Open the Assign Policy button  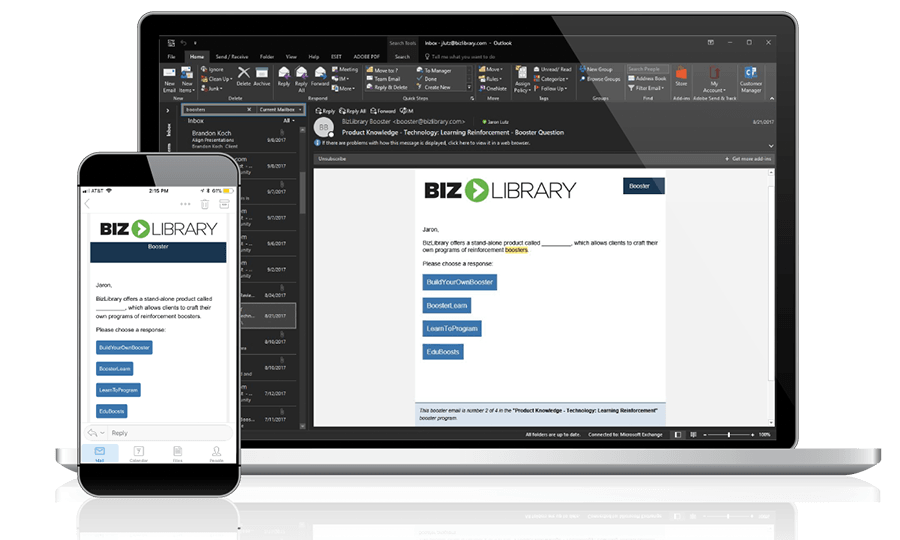[x=522, y=80]
